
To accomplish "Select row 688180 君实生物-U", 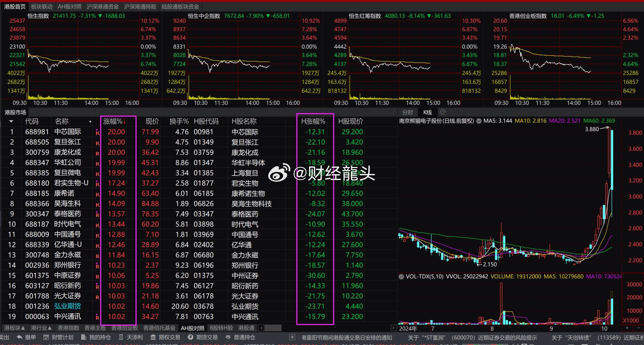I will coord(200,183).
